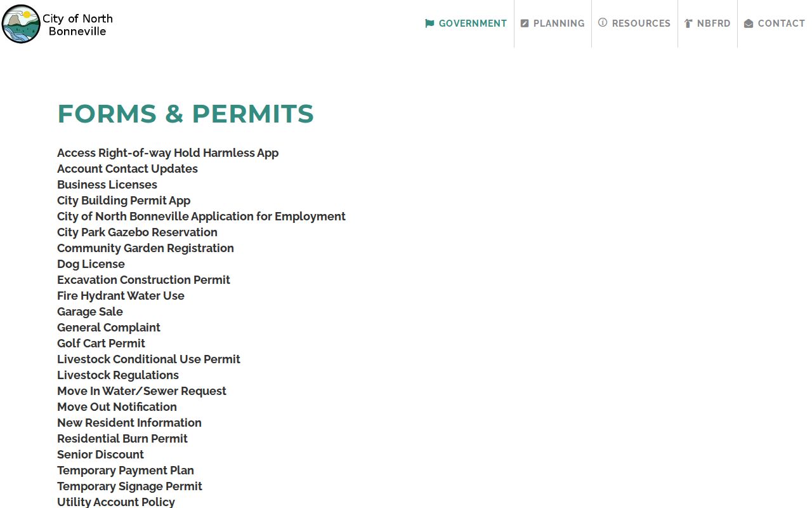The height and width of the screenshot is (508, 812).
Task: Click the City of North Bonneville logo
Action: point(57,24)
